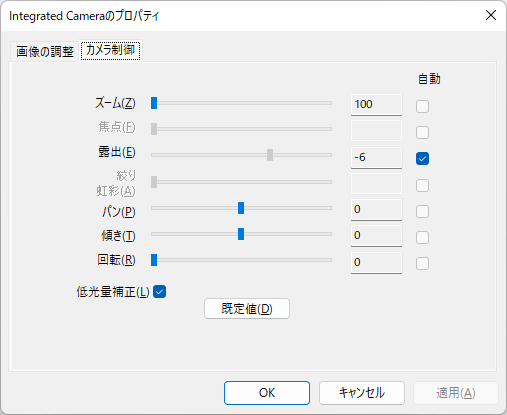Click the パン slider handle
The height and width of the screenshot is (415, 507).
point(241,208)
